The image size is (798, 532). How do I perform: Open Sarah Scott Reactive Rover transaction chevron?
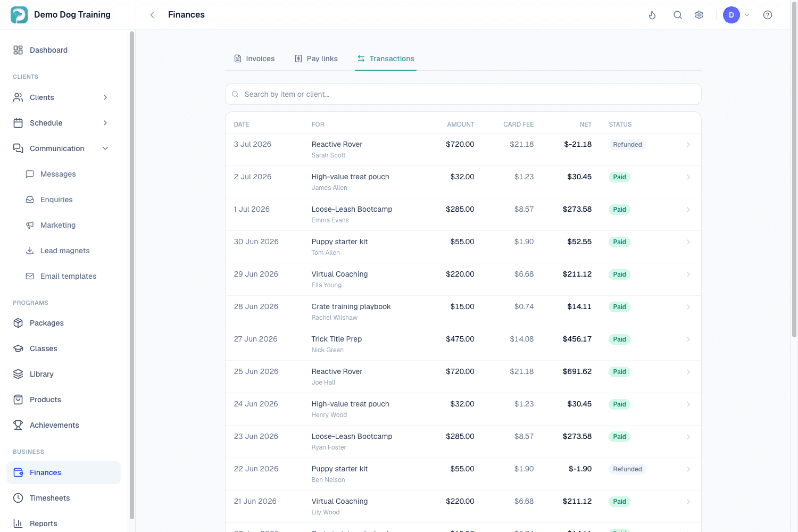coord(688,145)
